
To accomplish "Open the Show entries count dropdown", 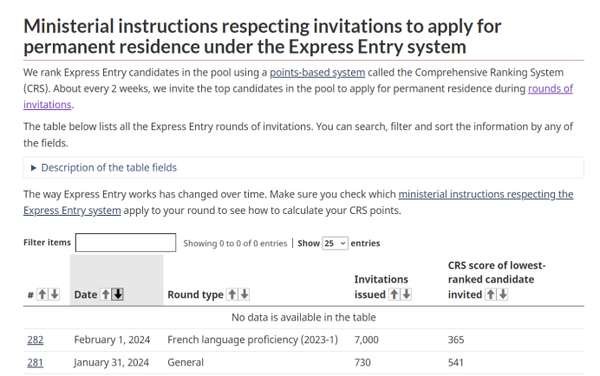I will click(335, 243).
